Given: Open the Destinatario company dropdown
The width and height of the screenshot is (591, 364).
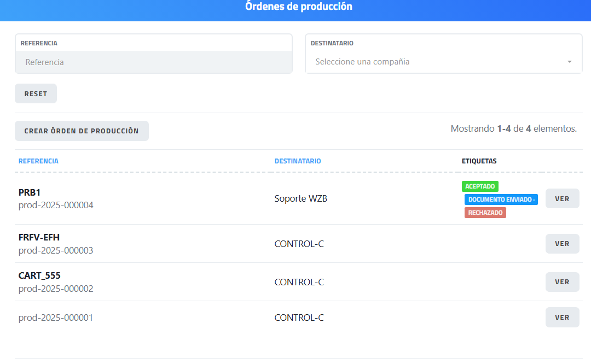Looking at the screenshot, I should tap(438, 62).
